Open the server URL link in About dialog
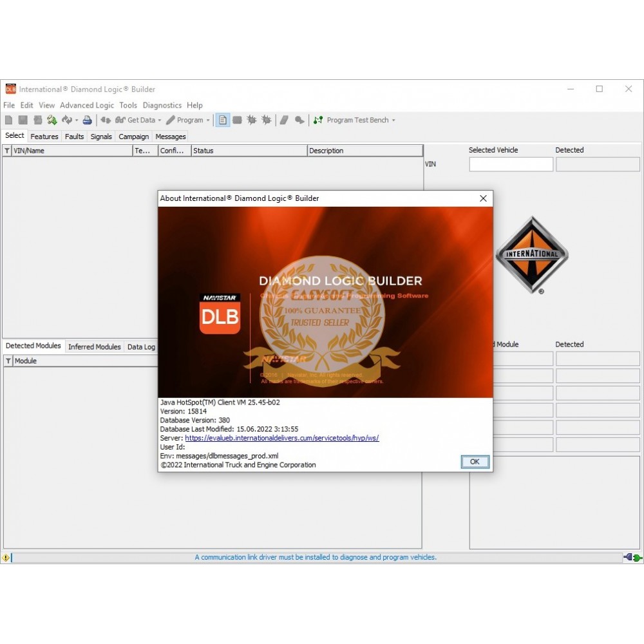 282,438
